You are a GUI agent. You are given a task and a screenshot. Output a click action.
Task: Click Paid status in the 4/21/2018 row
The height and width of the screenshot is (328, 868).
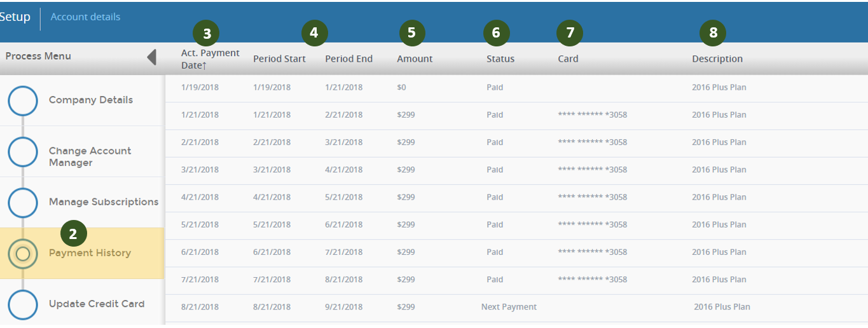coord(495,197)
